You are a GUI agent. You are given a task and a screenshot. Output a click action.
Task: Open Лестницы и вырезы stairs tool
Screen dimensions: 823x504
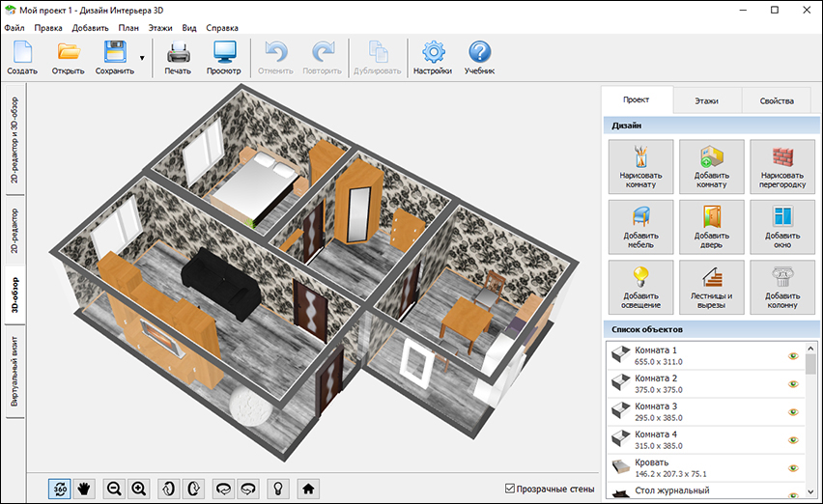(711, 288)
